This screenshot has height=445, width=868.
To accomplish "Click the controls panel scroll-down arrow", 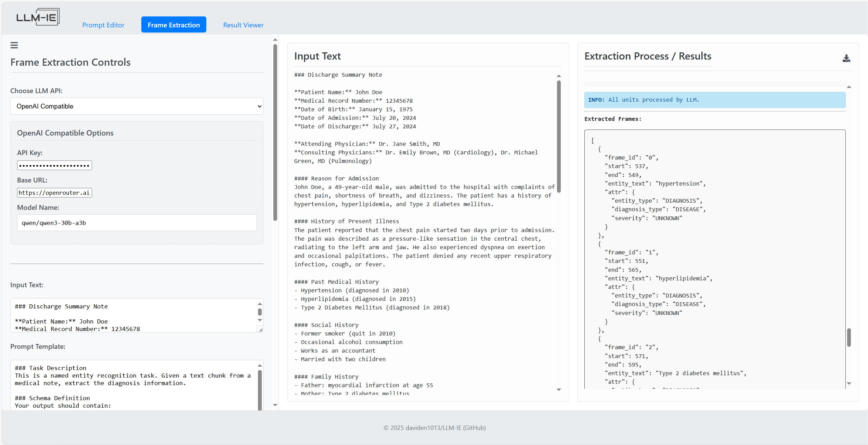I will [x=275, y=405].
